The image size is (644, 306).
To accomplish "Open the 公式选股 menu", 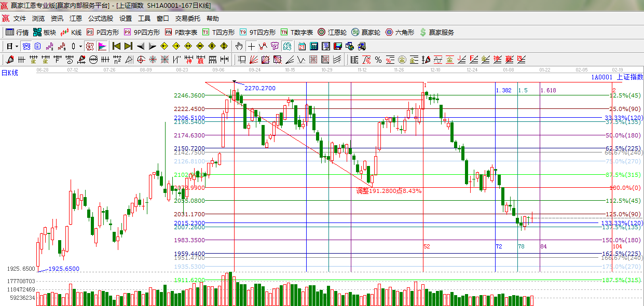I will coord(100,18).
